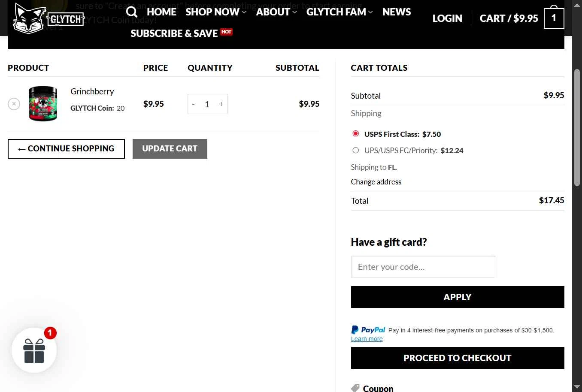Click the UPDATE CART button
The width and height of the screenshot is (582, 392).
click(x=170, y=148)
